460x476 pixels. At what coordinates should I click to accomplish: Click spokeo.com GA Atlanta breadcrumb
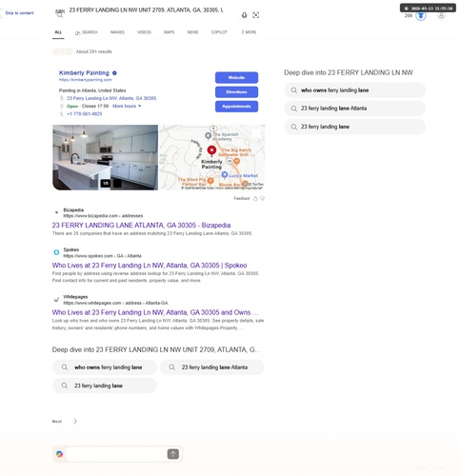(102, 256)
